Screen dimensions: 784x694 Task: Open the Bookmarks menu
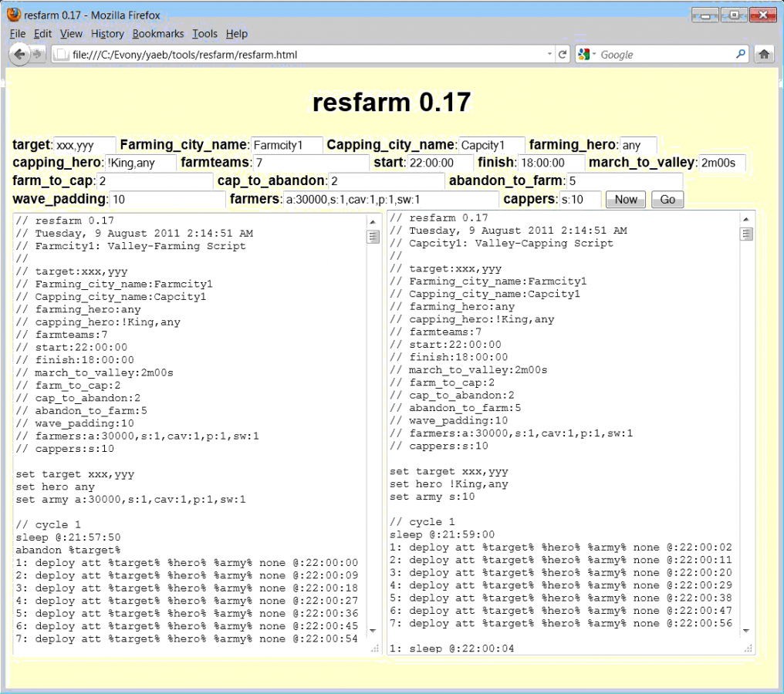pos(158,34)
